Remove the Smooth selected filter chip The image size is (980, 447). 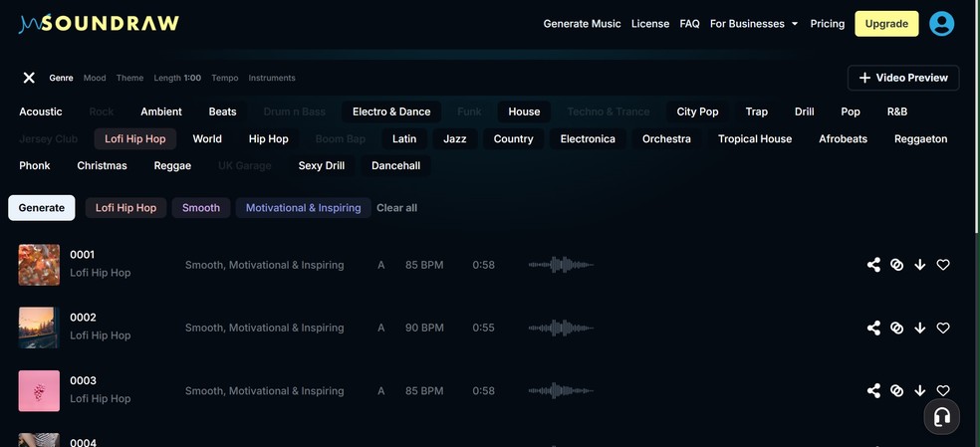pyautogui.click(x=200, y=207)
